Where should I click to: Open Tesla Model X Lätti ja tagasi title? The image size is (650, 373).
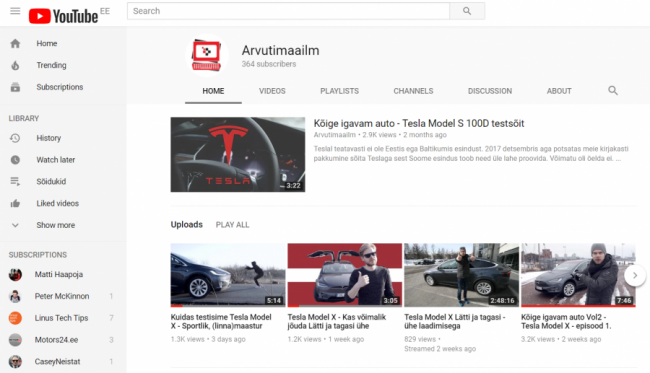coord(455,322)
